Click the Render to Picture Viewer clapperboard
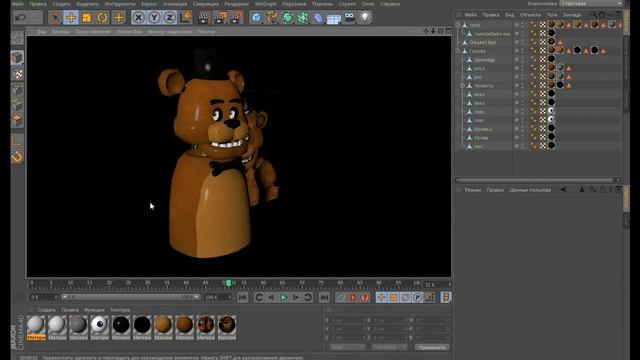The width and height of the screenshot is (640, 360). (x=220, y=18)
